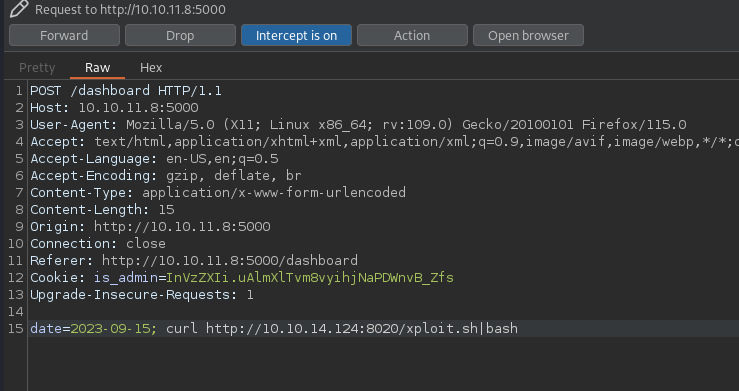Click the Accept-Language header line
This screenshot has width=739, height=391.
coord(154,158)
